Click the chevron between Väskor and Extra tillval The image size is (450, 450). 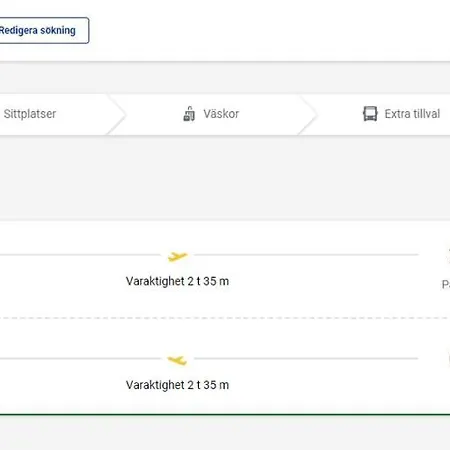pos(307,115)
